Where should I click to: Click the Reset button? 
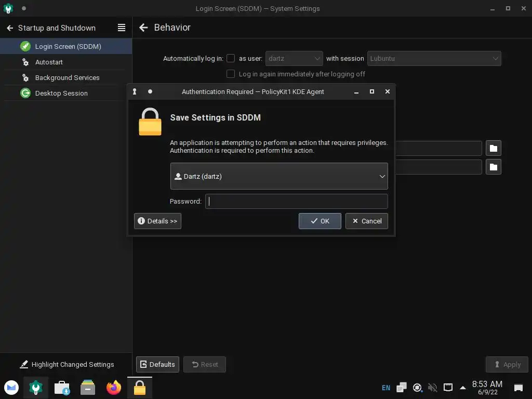pos(205,364)
